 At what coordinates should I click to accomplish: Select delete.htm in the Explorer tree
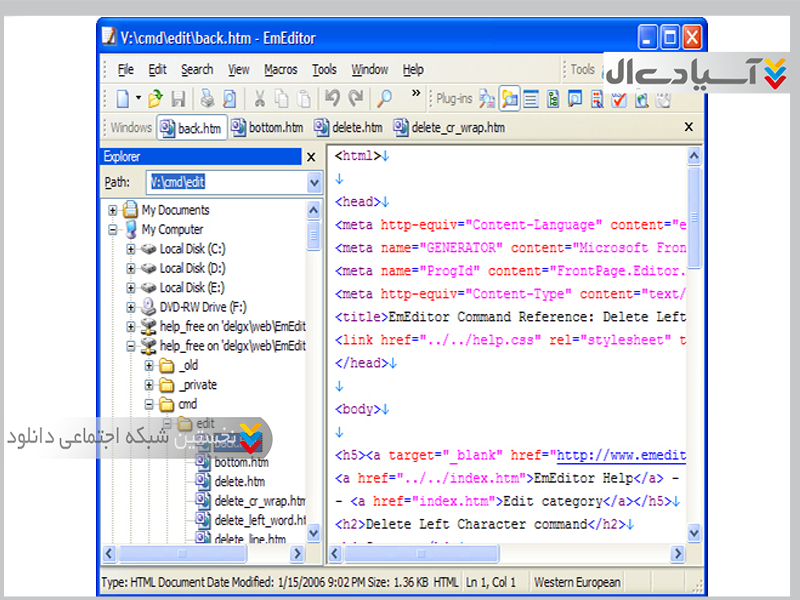[x=239, y=482]
